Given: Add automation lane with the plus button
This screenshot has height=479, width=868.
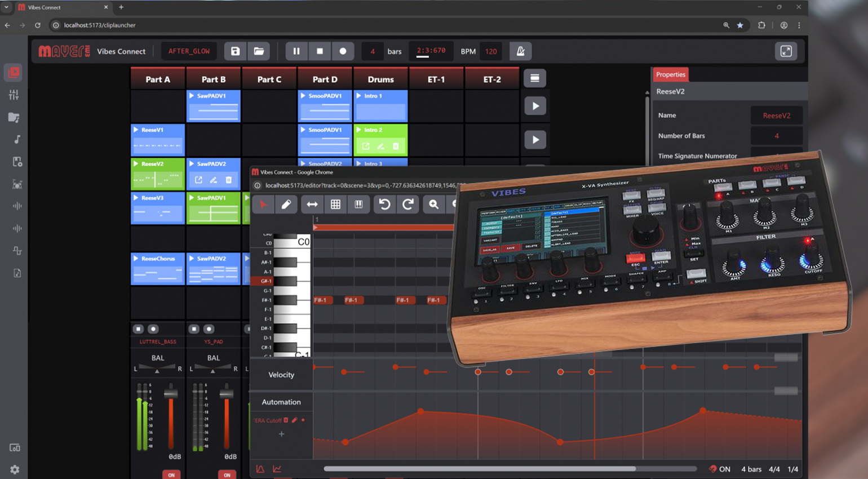Looking at the screenshot, I should point(281,434).
